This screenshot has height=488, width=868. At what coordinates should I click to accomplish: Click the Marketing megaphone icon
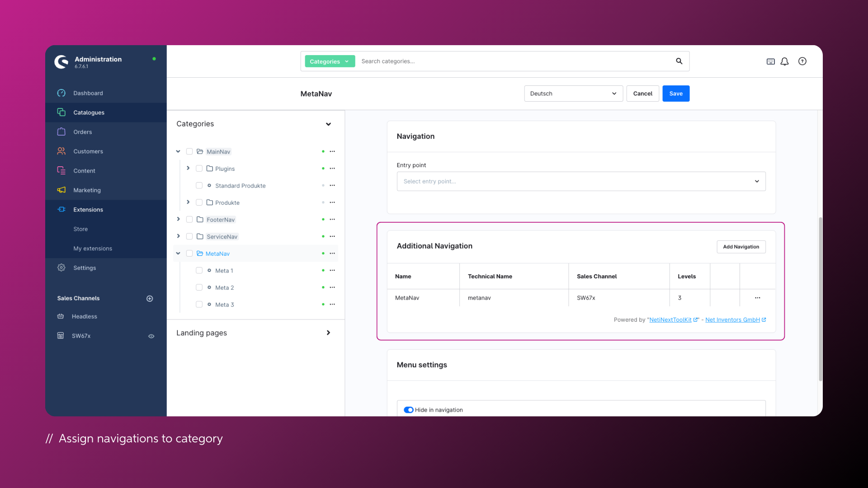coord(61,190)
